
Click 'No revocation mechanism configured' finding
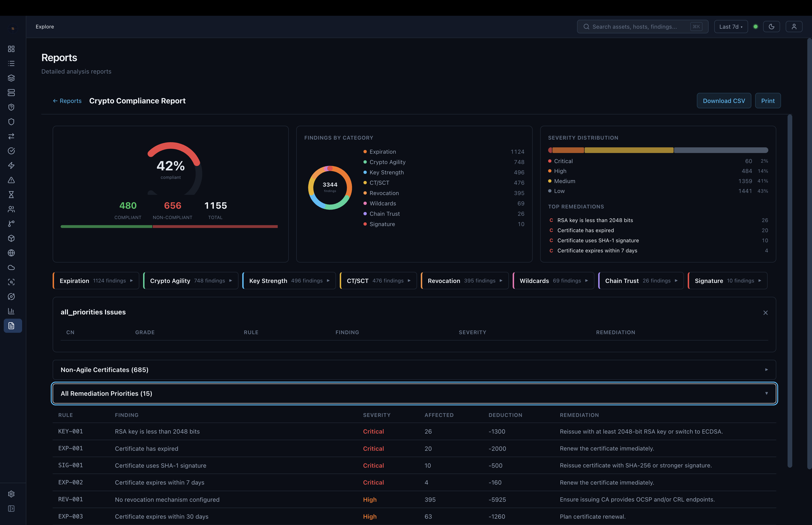(x=167, y=499)
